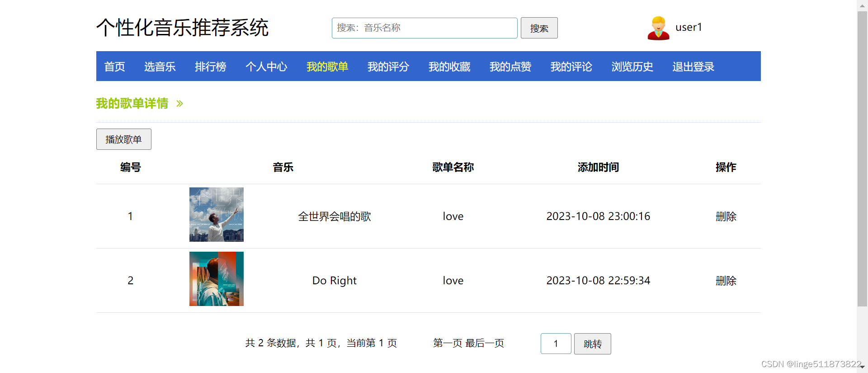868x373 pixels.
Task: Open 浏览历史 from navigation
Action: pyautogui.click(x=632, y=67)
